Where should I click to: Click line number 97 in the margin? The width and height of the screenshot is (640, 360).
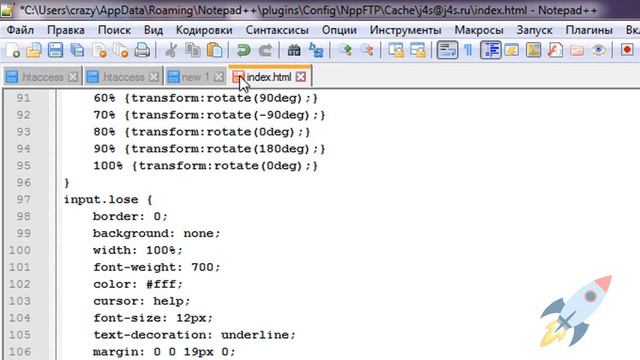(x=23, y=200)
